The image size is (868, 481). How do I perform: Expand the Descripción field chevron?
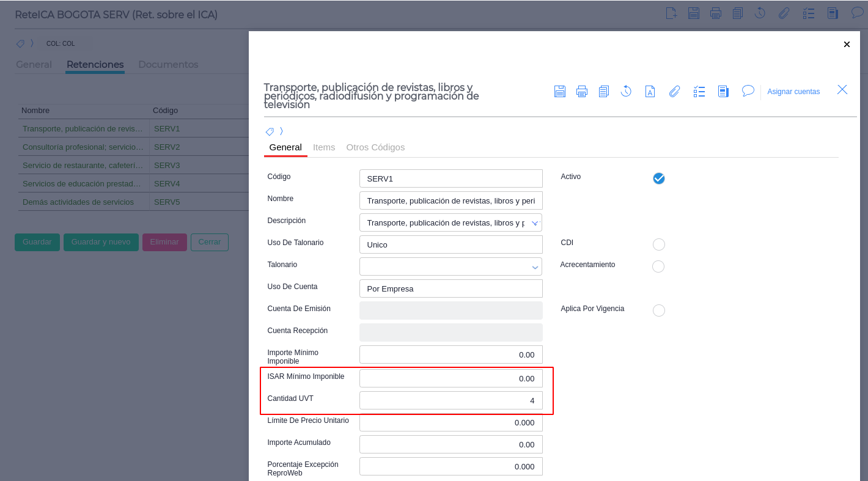pyautogui.click(x=535, y=223)
